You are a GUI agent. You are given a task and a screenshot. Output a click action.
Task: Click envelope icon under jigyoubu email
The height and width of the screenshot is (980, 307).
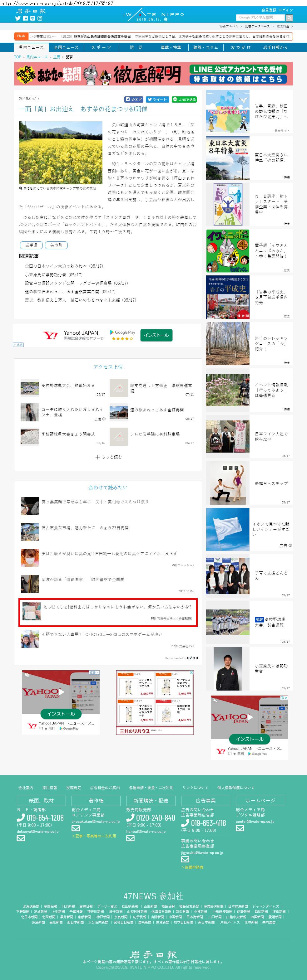(x=185, y=859)
